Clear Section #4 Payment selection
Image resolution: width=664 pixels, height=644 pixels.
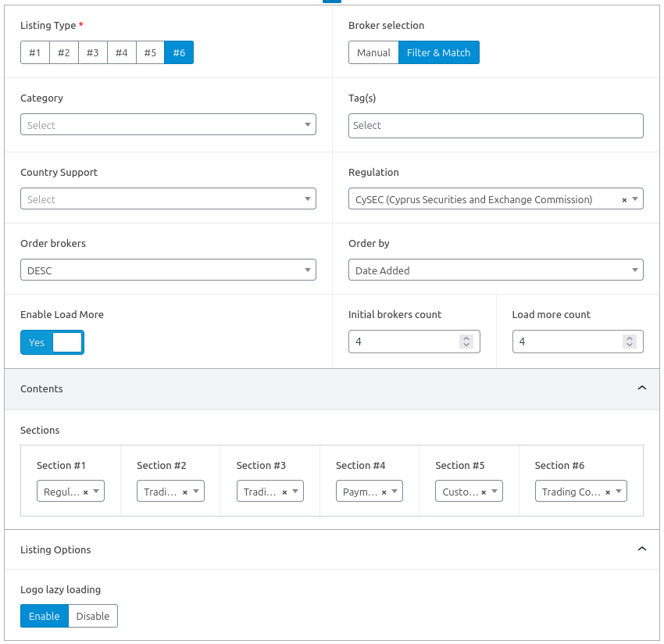point(384,492)
